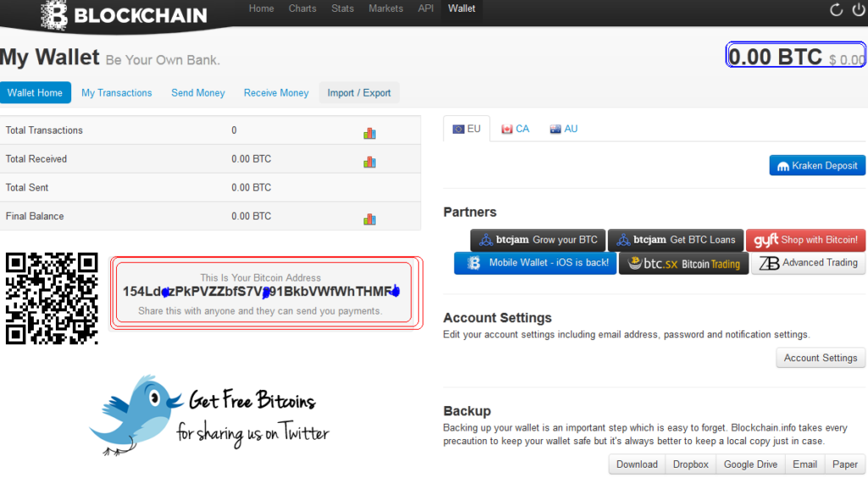Open chart icon for Total Received

pos(370,161)
